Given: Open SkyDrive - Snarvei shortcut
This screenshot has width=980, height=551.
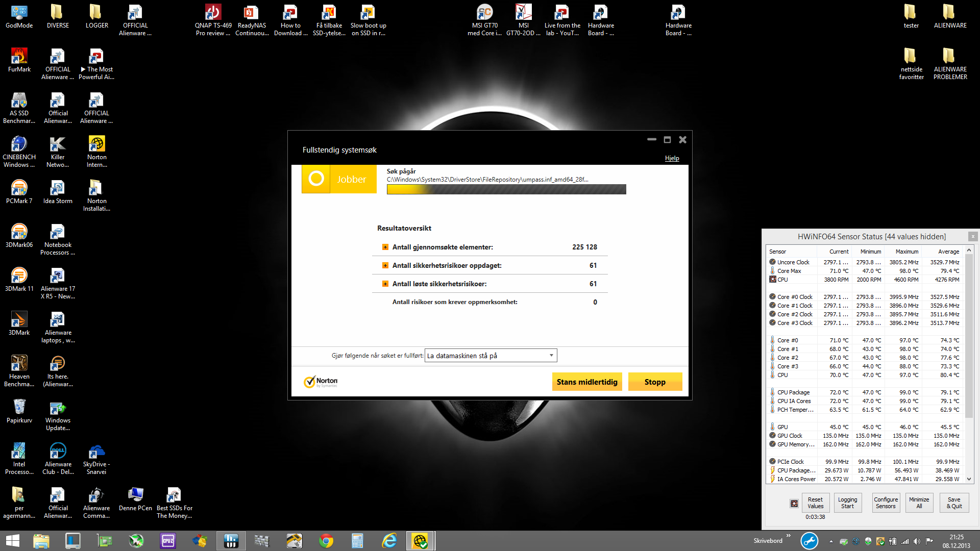Looking at the screenshot, I should coord(96,459).
